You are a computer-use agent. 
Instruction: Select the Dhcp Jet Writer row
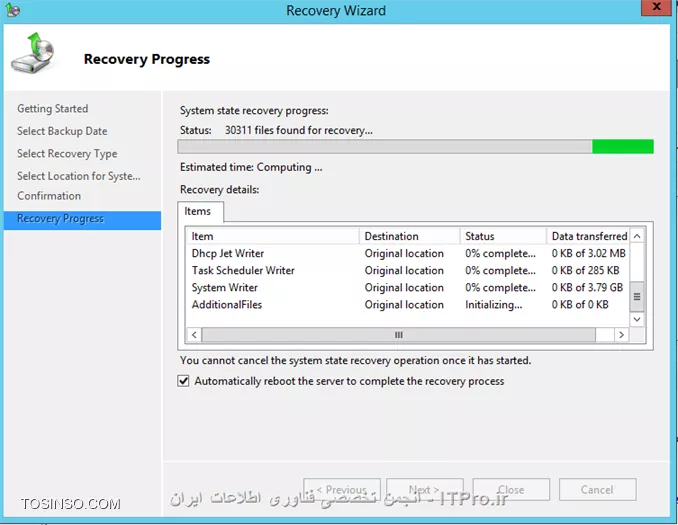(x=408, y=253)
